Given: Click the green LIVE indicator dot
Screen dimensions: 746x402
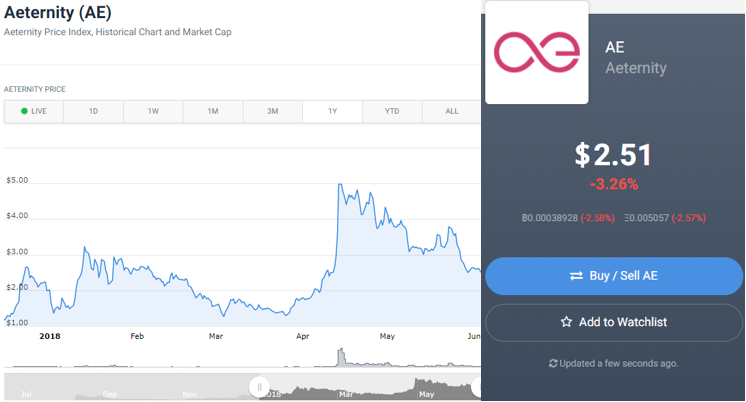Looking at the screenshot, I should [x=24, y=111].
